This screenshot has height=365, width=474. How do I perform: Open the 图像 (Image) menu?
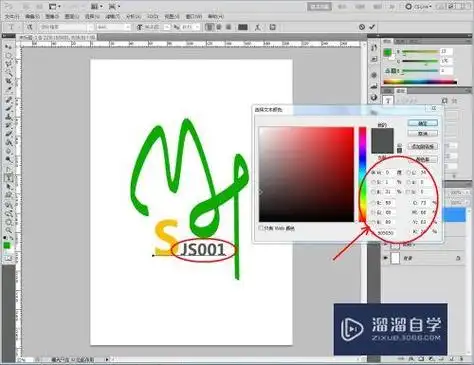(52, 16)
